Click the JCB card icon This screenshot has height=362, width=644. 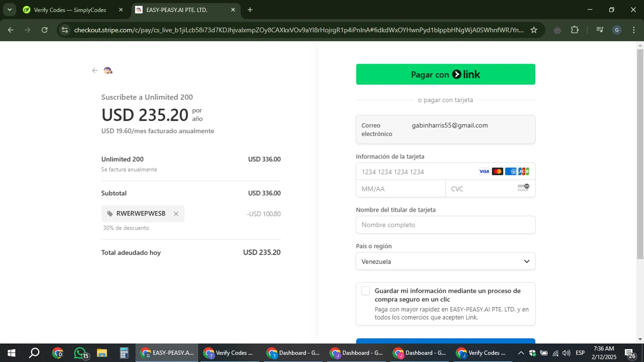(x=524, y=172)
